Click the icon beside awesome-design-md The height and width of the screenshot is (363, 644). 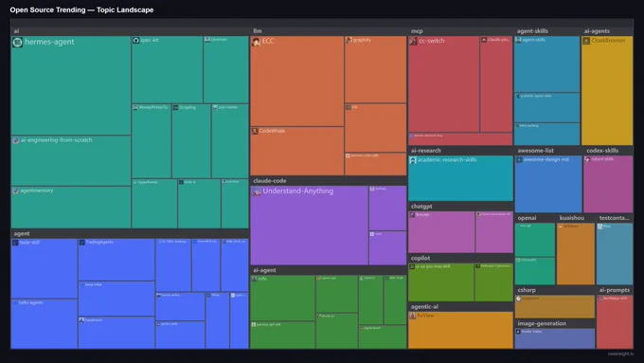pos(520,160)
